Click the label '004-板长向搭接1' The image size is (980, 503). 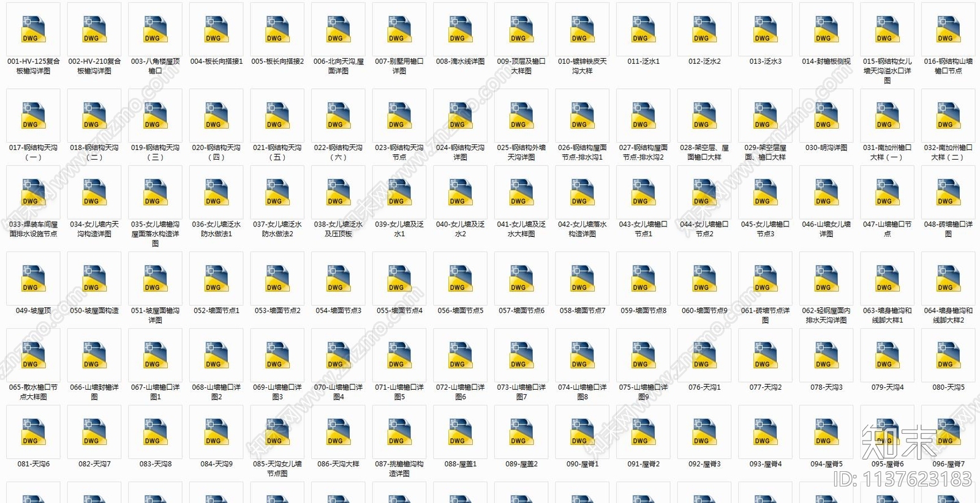216,61
